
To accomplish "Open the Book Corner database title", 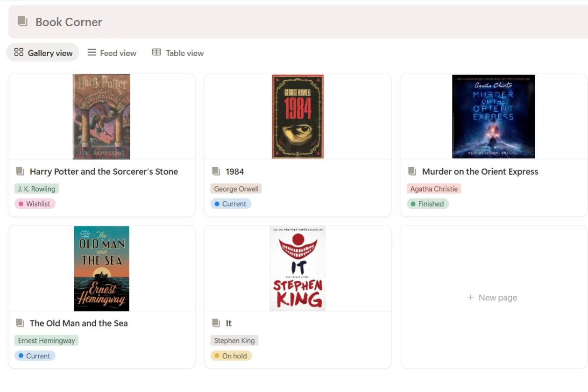I will tap(69, 22).
